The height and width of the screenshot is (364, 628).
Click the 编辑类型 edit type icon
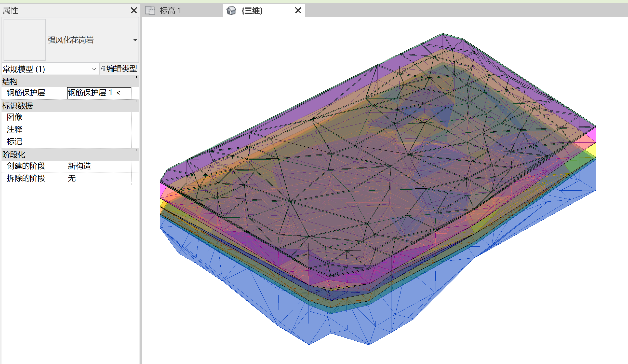click(x=103, y=69)
